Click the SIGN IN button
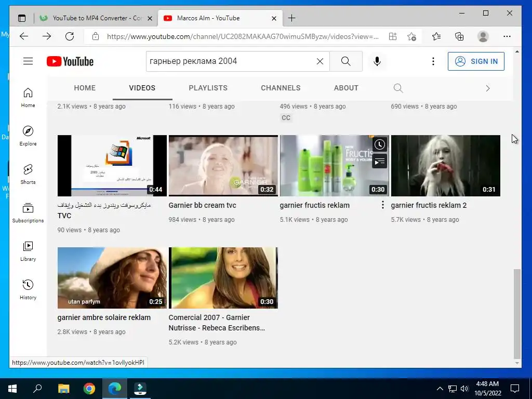 click(x=476, y=61)
